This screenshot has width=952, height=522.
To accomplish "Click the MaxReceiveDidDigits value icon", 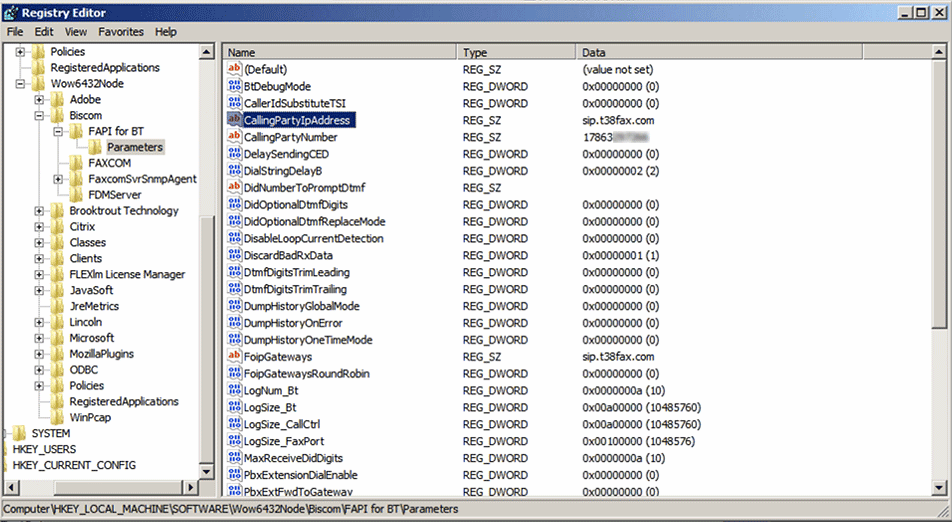I will coord(234,458).
